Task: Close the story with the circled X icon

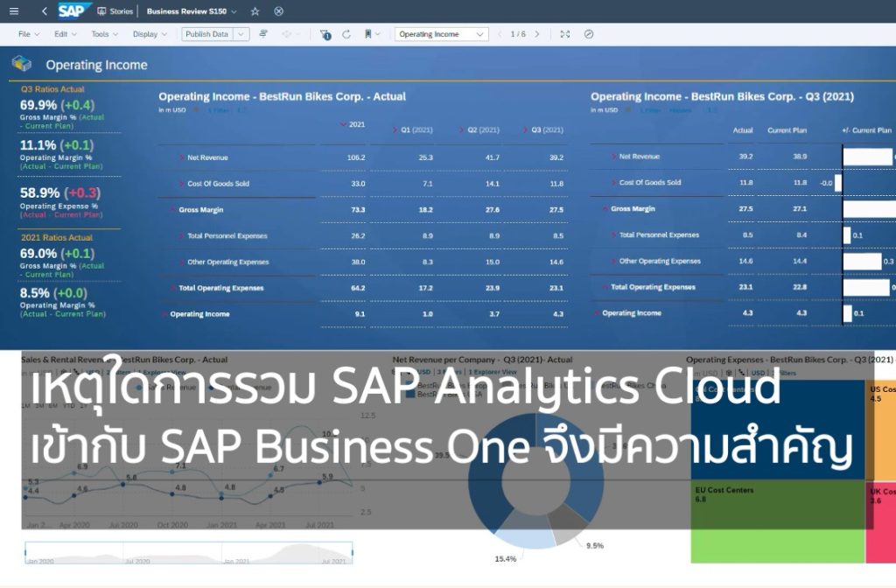Action: pos(279,10)
